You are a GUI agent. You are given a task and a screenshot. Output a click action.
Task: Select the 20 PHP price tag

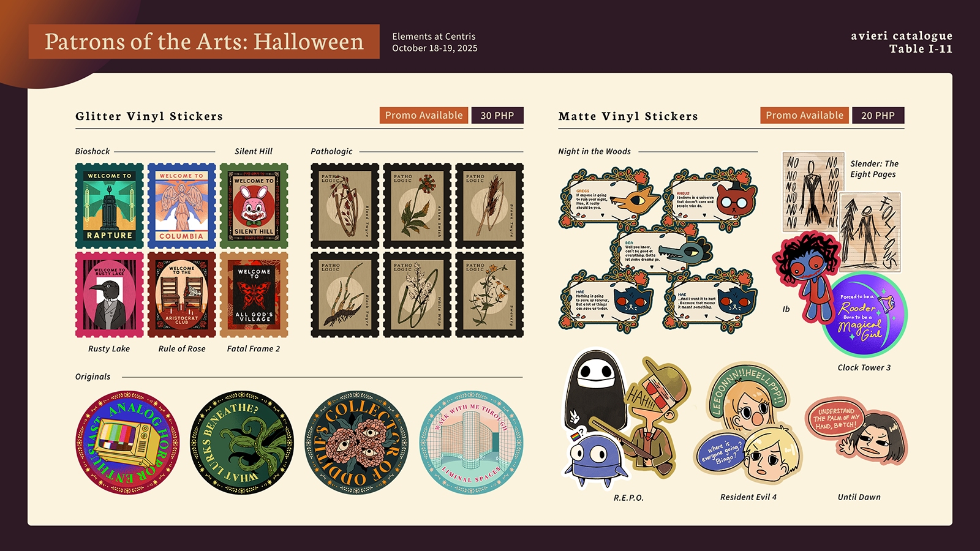click(x=878, y=115)
